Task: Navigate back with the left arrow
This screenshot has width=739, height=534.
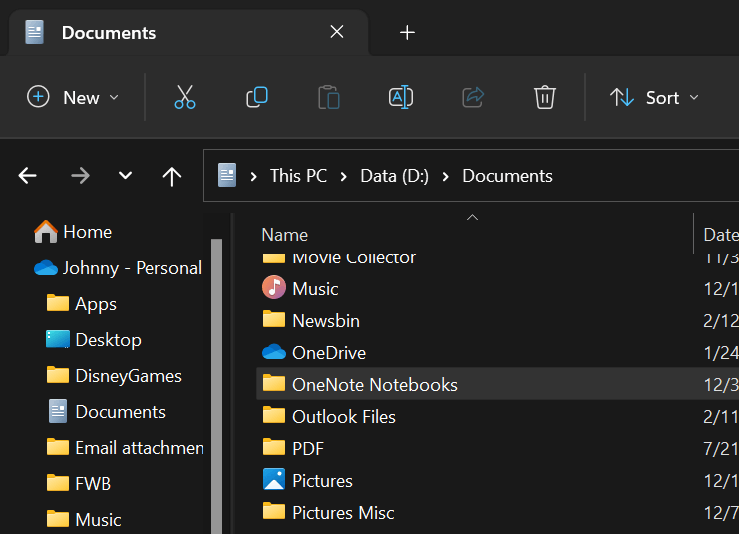Action: point(28,176)
